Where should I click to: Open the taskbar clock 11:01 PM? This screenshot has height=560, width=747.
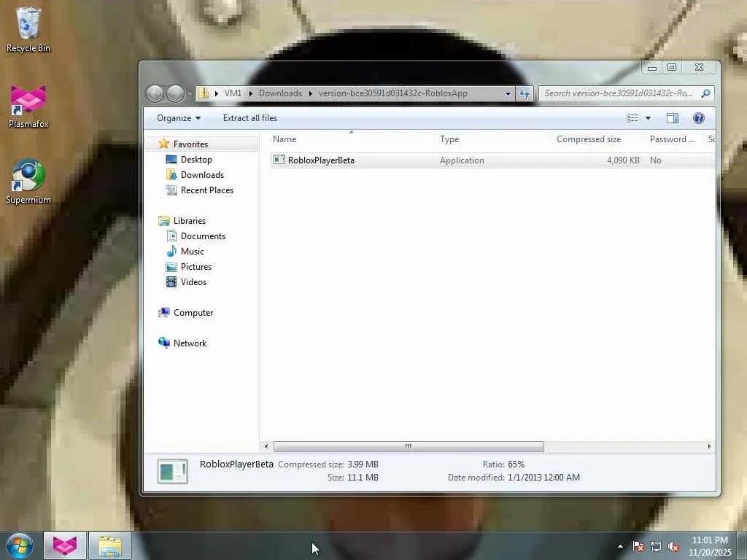click(710, 546)
